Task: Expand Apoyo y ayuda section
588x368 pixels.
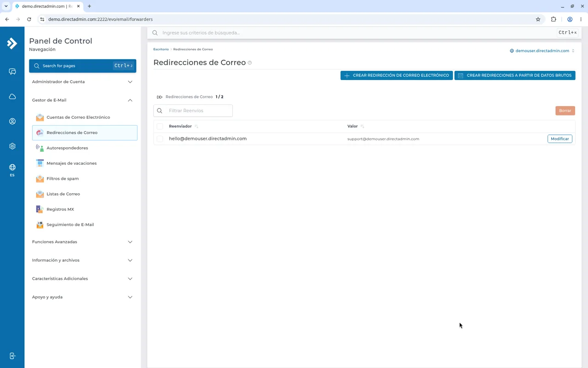Action: 83,297
